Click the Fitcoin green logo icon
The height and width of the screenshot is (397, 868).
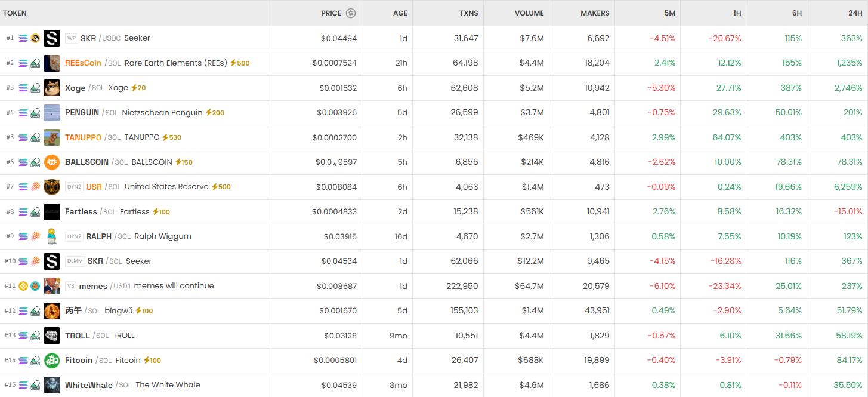(x=52, y=361)
